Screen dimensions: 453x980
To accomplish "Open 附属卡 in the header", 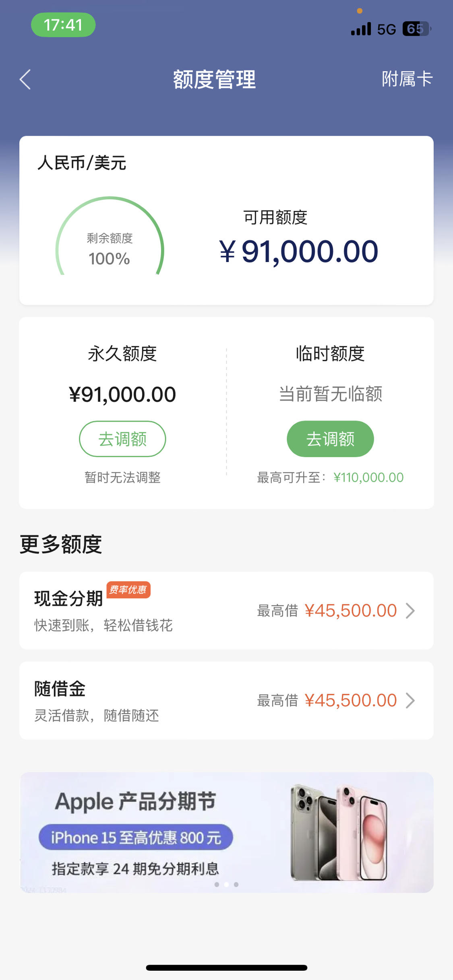I will pos(407,79).
